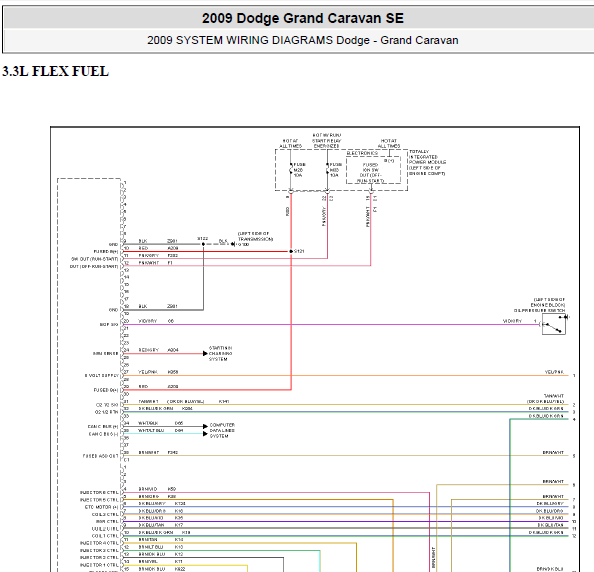Click the S121 splice dot
The image size is (594, 572).
(x=291, y=251)
